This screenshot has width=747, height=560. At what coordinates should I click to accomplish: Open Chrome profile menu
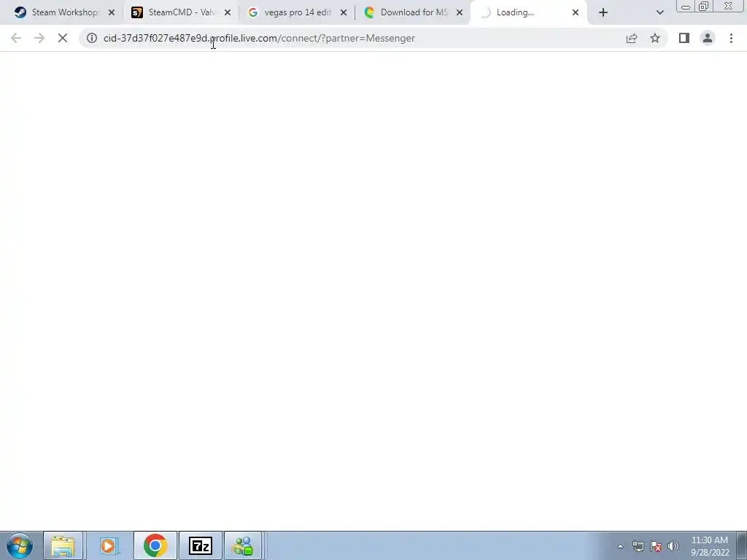point(708,38)
